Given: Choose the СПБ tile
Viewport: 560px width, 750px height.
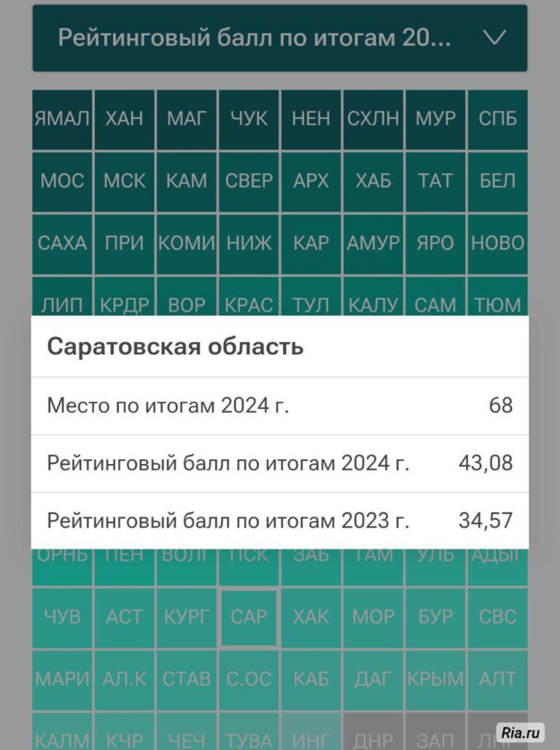Looking at the screenshot, I should pos(497,119).
